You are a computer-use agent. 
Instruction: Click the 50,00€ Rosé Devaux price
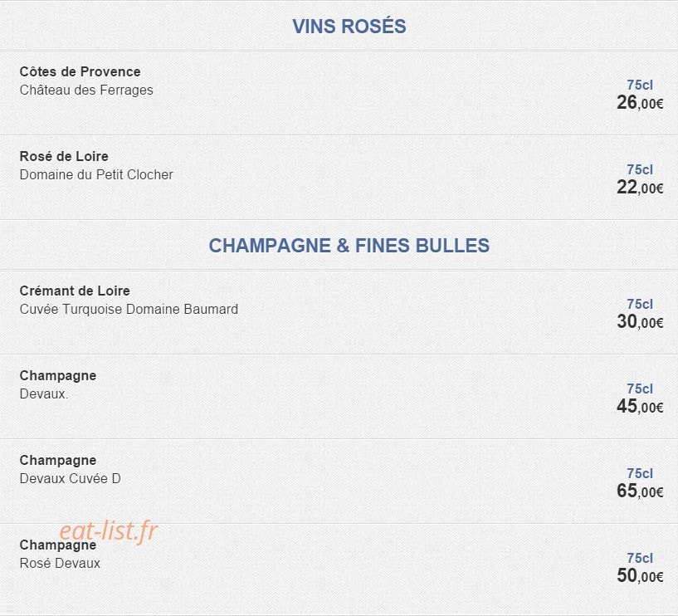(x=640, y=576)
